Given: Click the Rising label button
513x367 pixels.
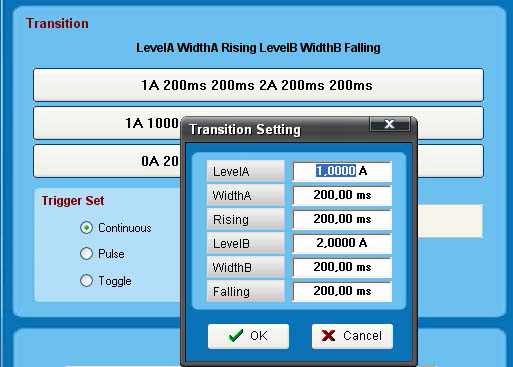Looking at the screenshot, I should [x=246, y=219].
